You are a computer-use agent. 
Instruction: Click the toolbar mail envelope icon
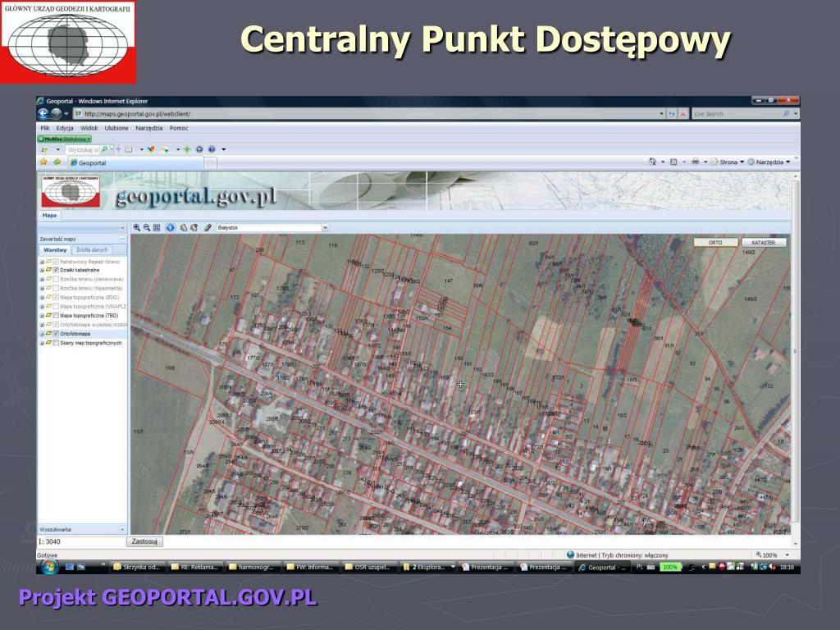(129, 149)
